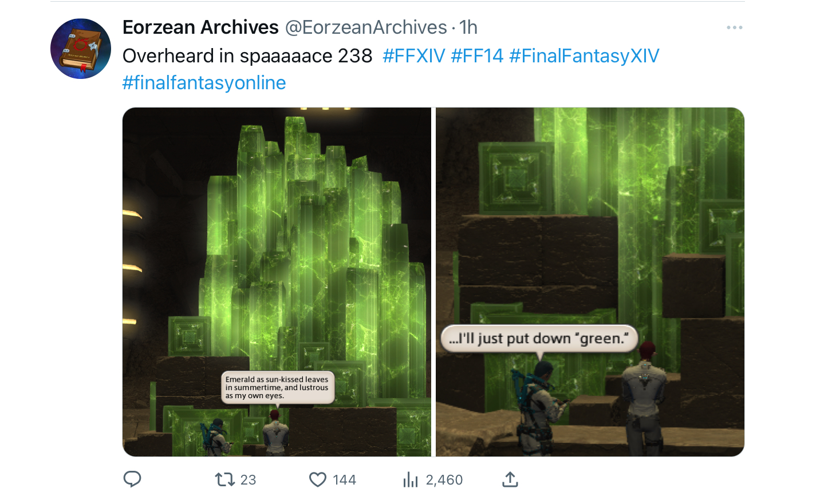Image resolution: width=824 pixels, height=504 pixels.
Task: Open the three-dot more options menu
Action: coord(734,27)
